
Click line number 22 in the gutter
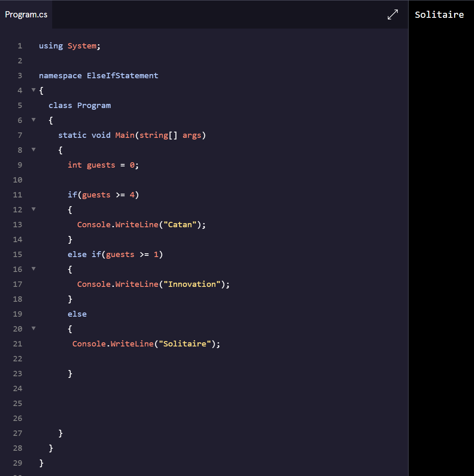tap(18, 358)
